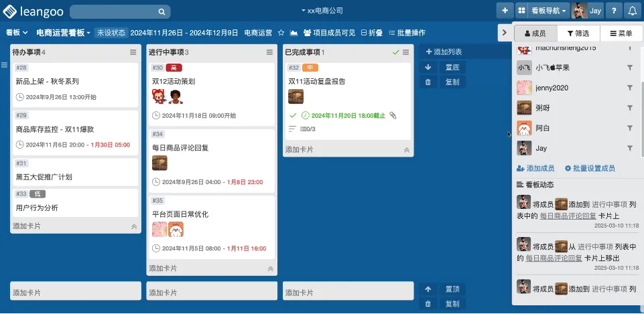
Task: Open the 看板导航 dropdown
Action: pyautogui.click(x=549, y=11)
